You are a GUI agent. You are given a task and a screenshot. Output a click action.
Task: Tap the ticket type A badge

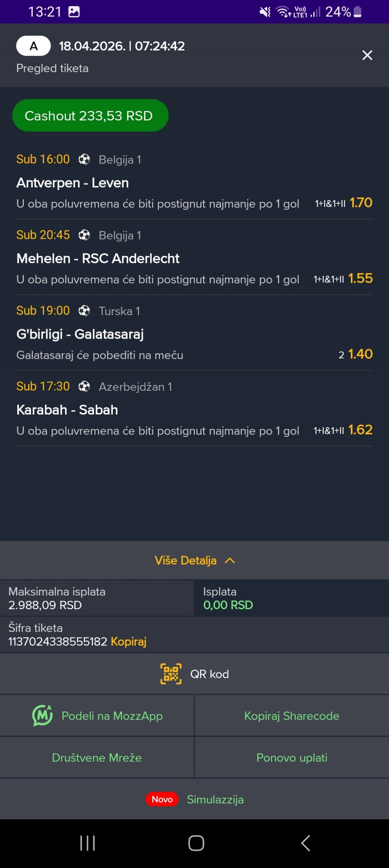click(x=34, y=46)
